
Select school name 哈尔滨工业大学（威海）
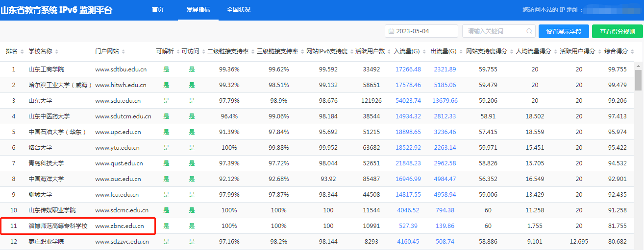60,85
